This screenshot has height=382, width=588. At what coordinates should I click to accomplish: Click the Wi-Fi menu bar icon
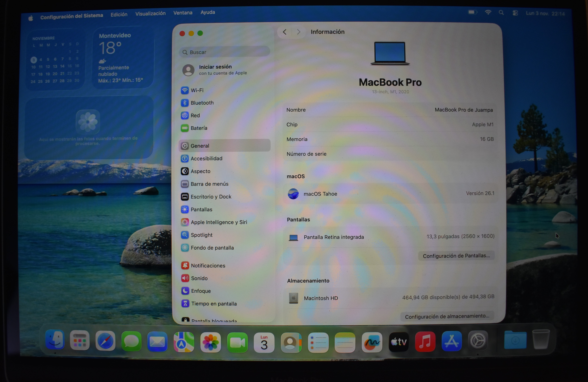(x=488, y=12)
